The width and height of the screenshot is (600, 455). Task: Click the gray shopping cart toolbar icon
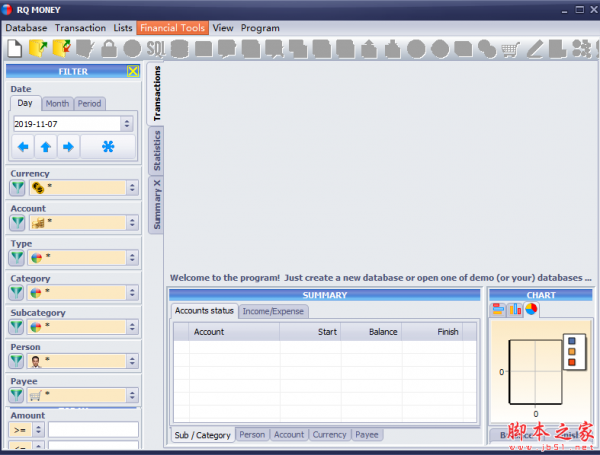coord(510,49)
